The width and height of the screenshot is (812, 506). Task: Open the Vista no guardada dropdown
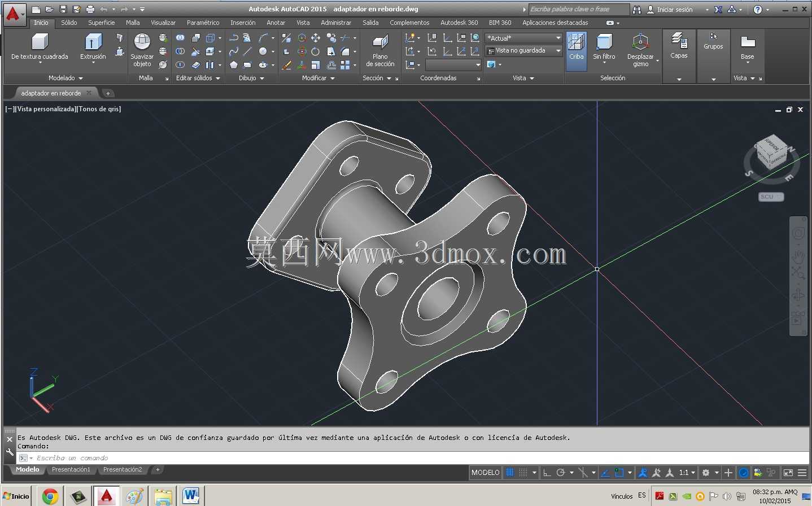point(523,51)
